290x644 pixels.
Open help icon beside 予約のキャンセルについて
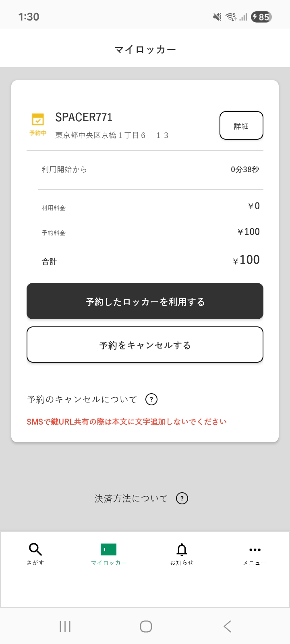coord(151,399)
